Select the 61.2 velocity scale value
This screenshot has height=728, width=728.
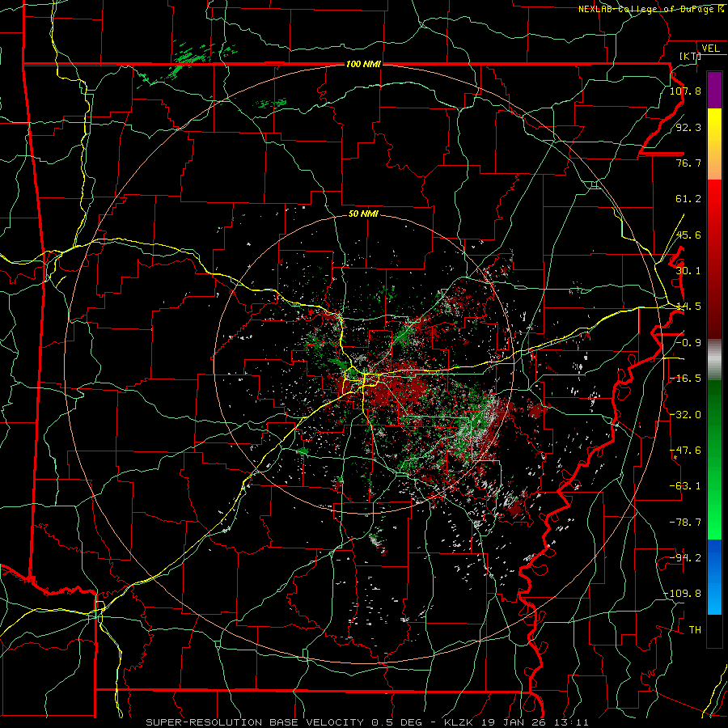688,199
